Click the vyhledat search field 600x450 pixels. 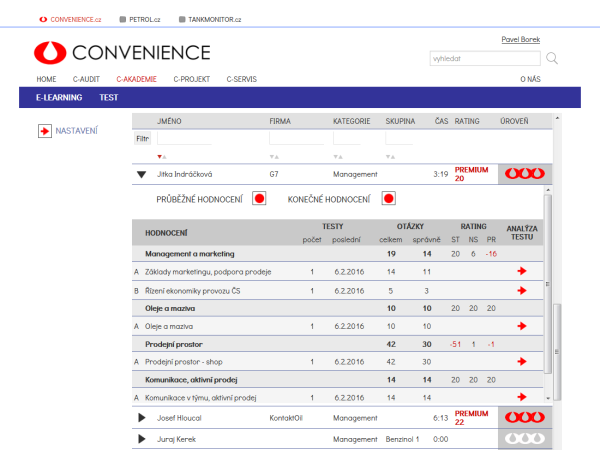click(x=485, y=59)
